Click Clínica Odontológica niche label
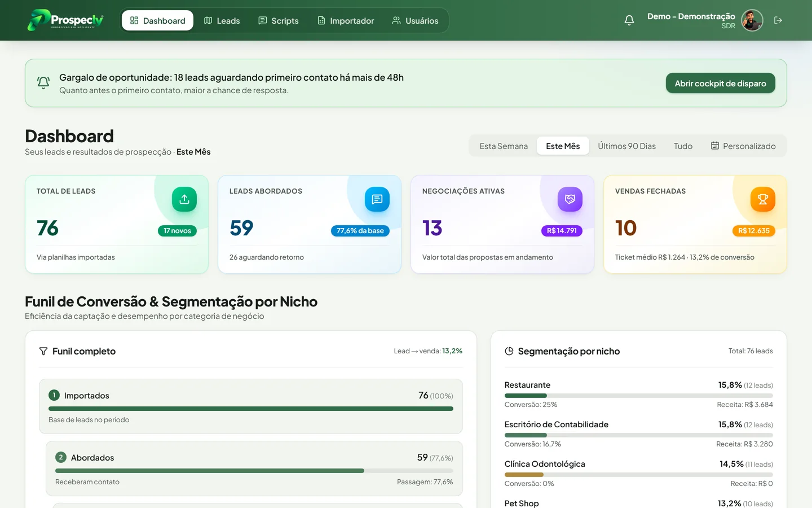The height and width of the screenshot is (508, 812). pos(545,464)
